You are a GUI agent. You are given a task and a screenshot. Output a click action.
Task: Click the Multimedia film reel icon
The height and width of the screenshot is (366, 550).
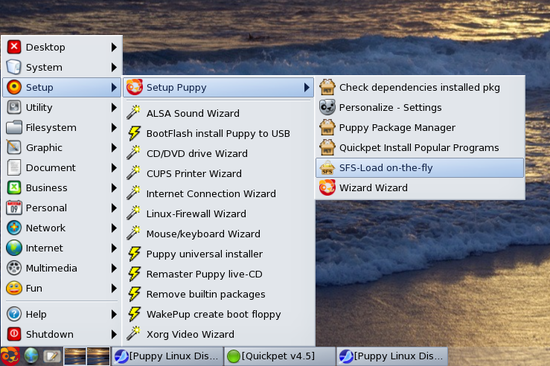tap(14, 268)
